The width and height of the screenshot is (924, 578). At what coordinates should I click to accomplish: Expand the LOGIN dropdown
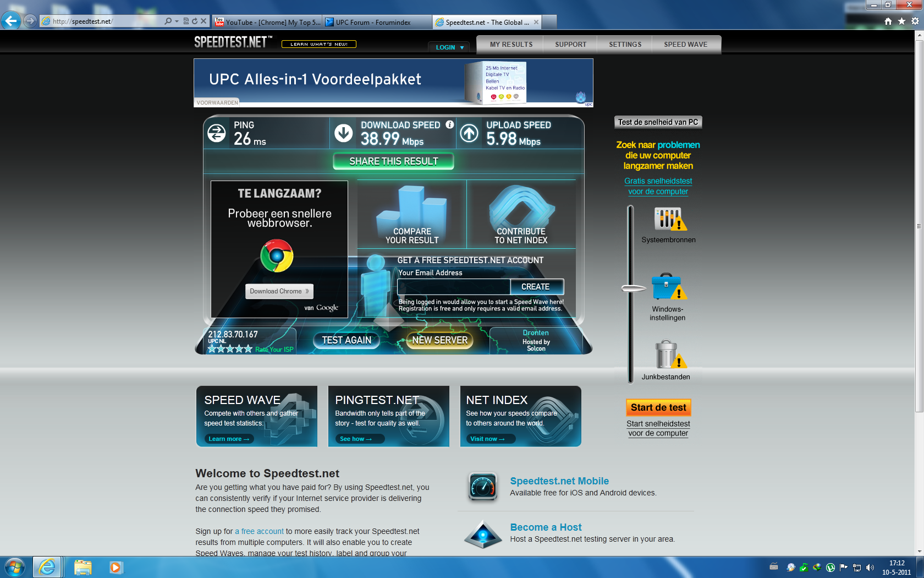click(x=449, y=47)
